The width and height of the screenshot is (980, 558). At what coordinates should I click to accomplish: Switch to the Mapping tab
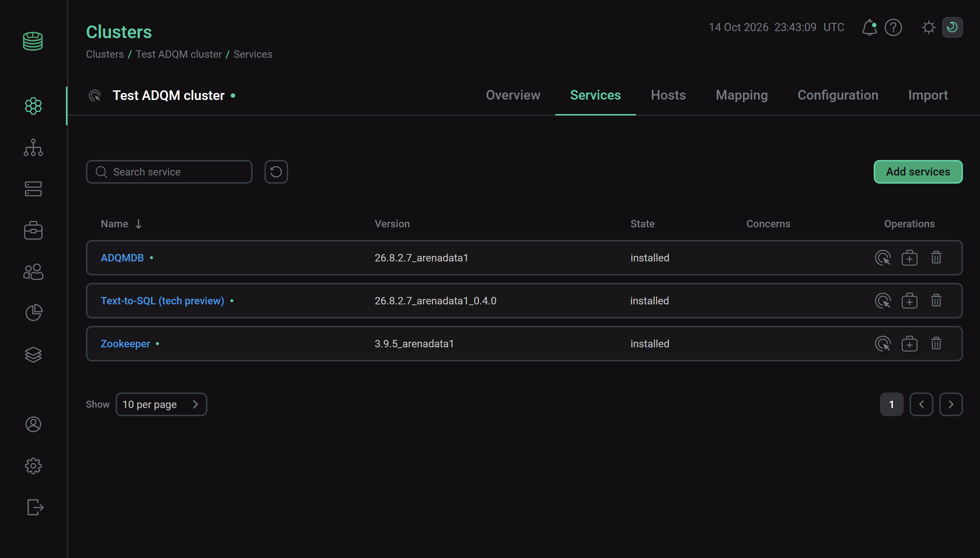point(741,95)
